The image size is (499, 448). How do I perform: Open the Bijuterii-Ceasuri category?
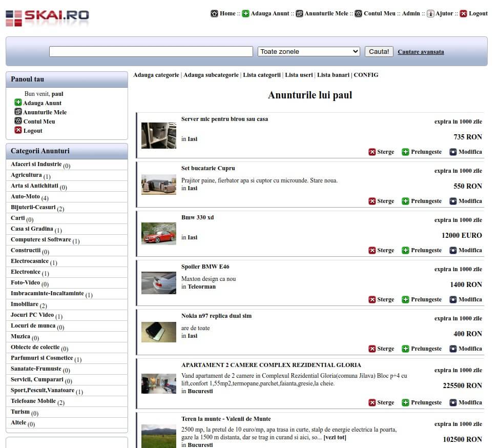33,207
